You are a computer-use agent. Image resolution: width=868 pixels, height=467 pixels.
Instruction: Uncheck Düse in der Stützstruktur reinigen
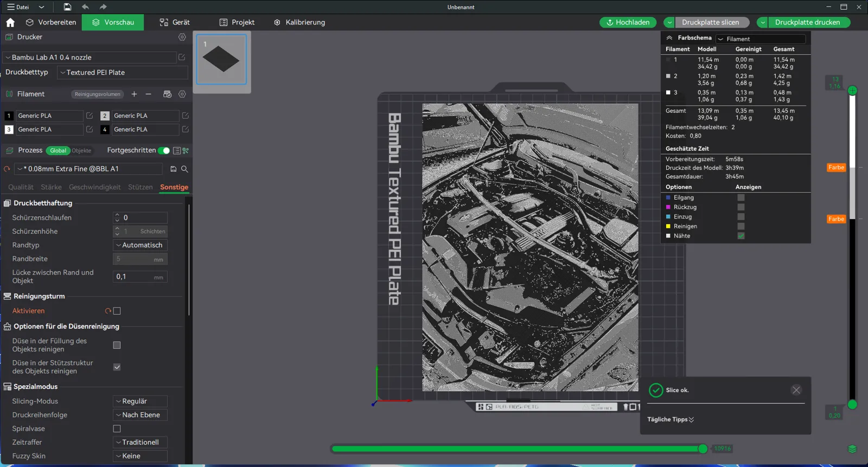point(117,367)
